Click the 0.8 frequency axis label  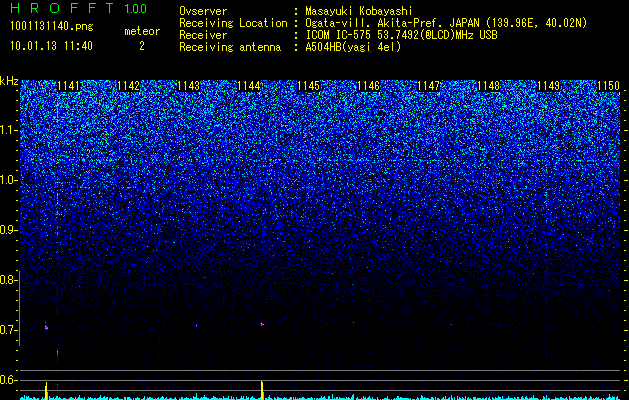(7, 280)
